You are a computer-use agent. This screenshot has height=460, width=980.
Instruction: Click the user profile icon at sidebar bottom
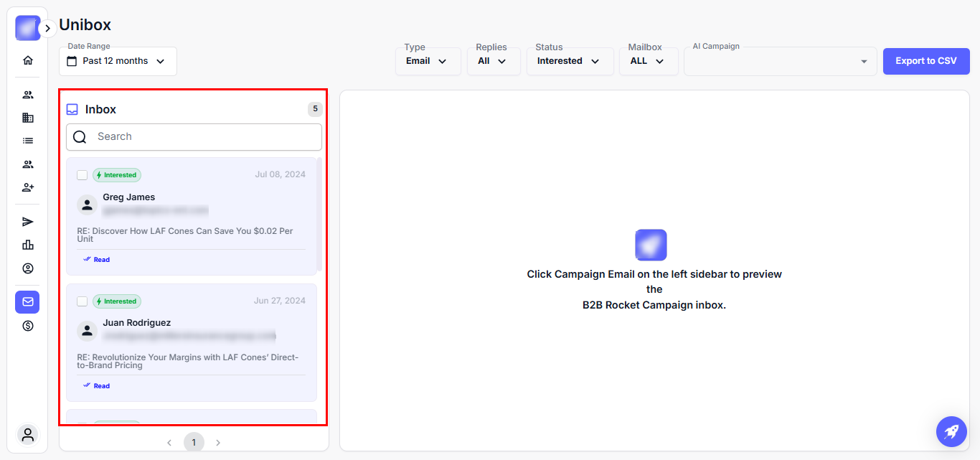coord(28,434)
